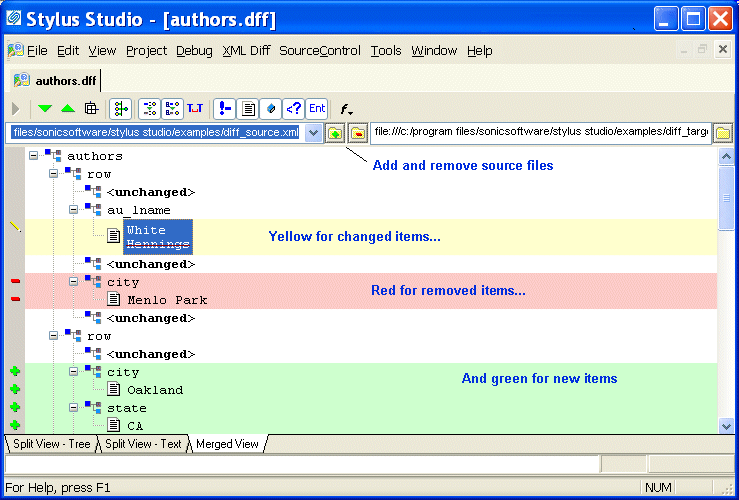This screenshot has width=739, height=500.
Task: Open the source file path dropdown
Action: [313, 132]
